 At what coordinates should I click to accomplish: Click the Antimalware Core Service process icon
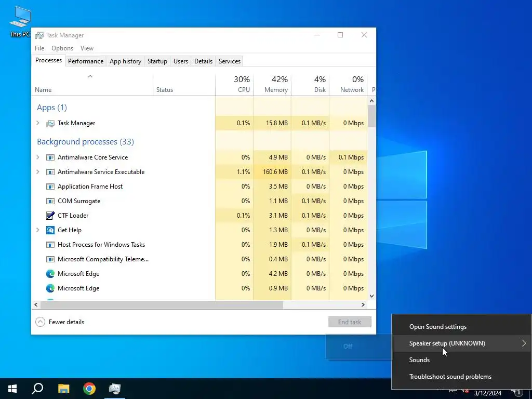click(x=50, y=157)
